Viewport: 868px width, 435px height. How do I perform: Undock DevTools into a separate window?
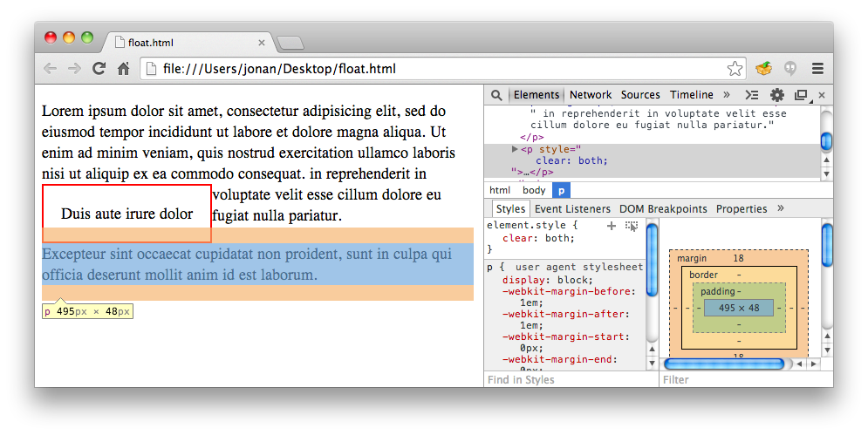tap(801, 95)
